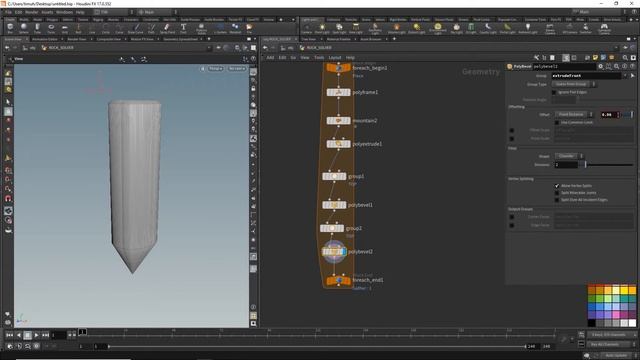640x360 pixels.
Task: Add an Environment Light from the shelf
Action: click(x=438, y=29)
